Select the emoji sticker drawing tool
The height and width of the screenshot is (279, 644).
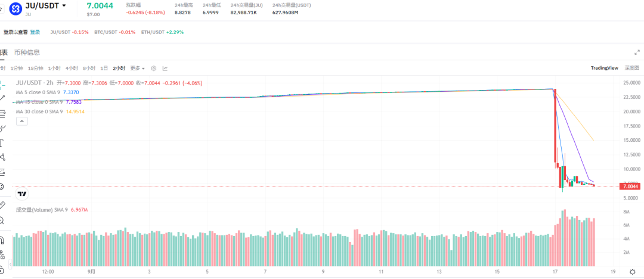[2, 187]
